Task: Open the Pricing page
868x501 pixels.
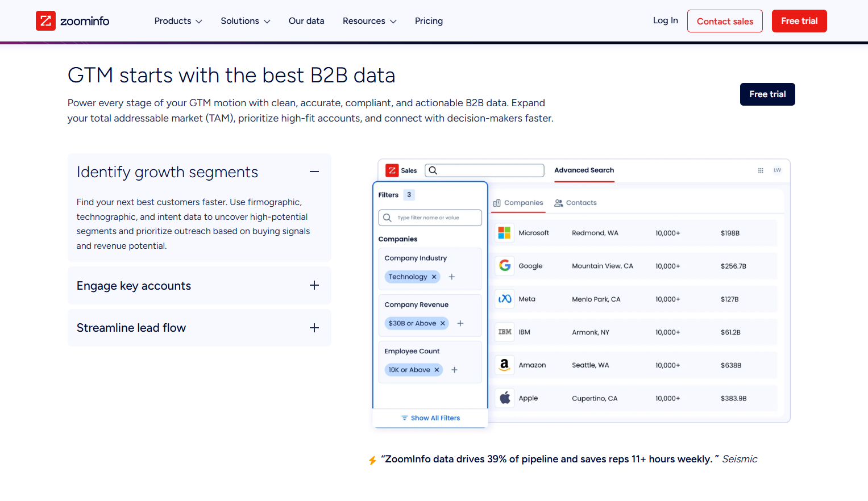Action: pos(429,21)
